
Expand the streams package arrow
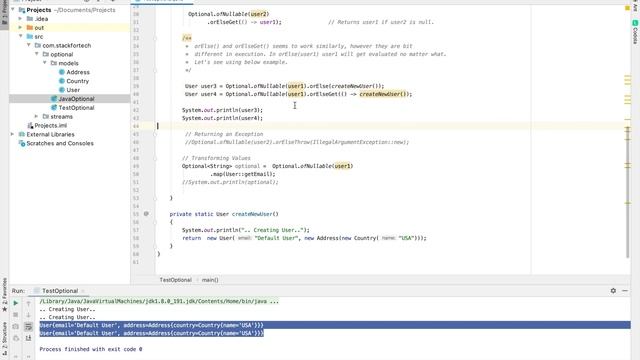tap(37, 117)
